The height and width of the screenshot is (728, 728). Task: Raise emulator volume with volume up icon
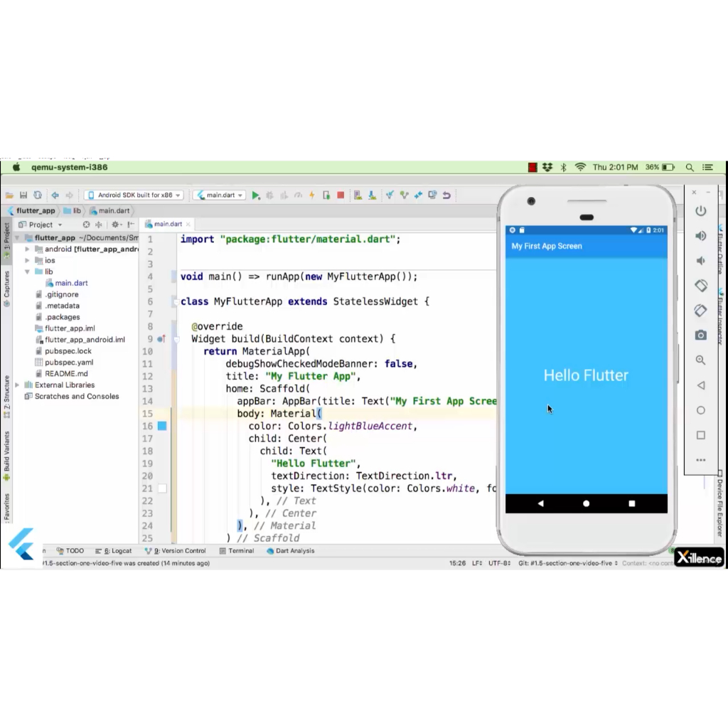click(x=700, y=236)
